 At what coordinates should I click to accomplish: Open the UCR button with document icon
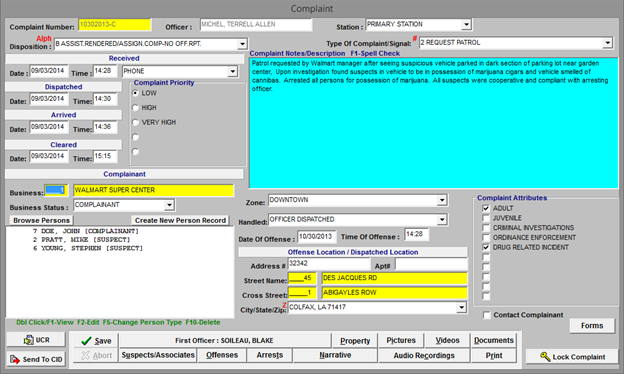pos(36,340)
